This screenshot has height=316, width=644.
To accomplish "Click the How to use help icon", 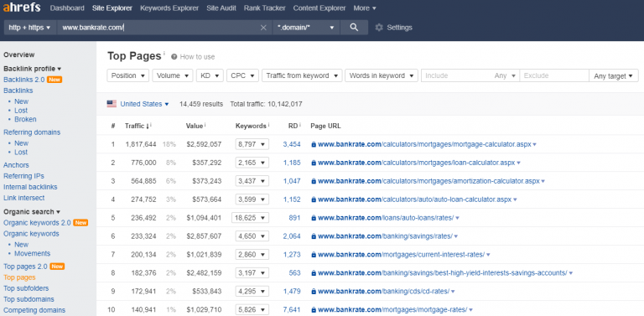I will click(x=174, y=57).
